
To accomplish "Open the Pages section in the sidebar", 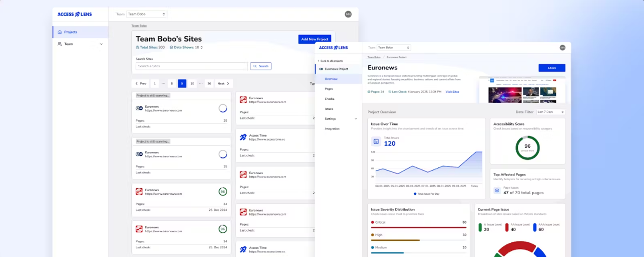I will [x=329, y=89].
